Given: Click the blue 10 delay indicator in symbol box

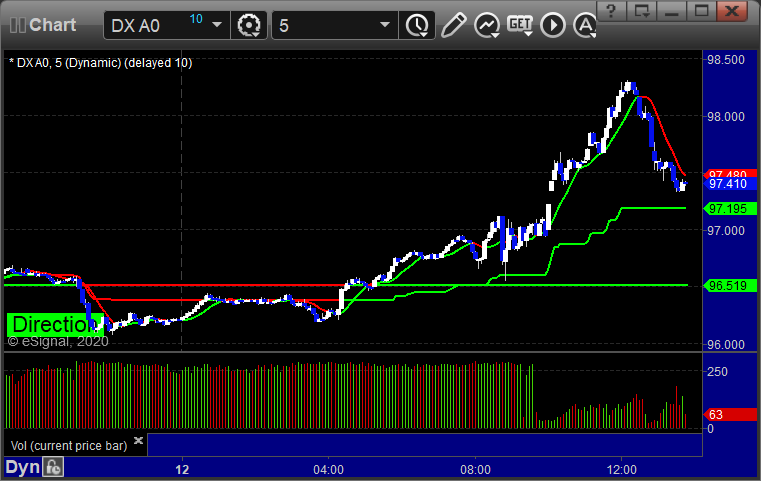Looking at the screenshot, I should (x=196, y=19).
